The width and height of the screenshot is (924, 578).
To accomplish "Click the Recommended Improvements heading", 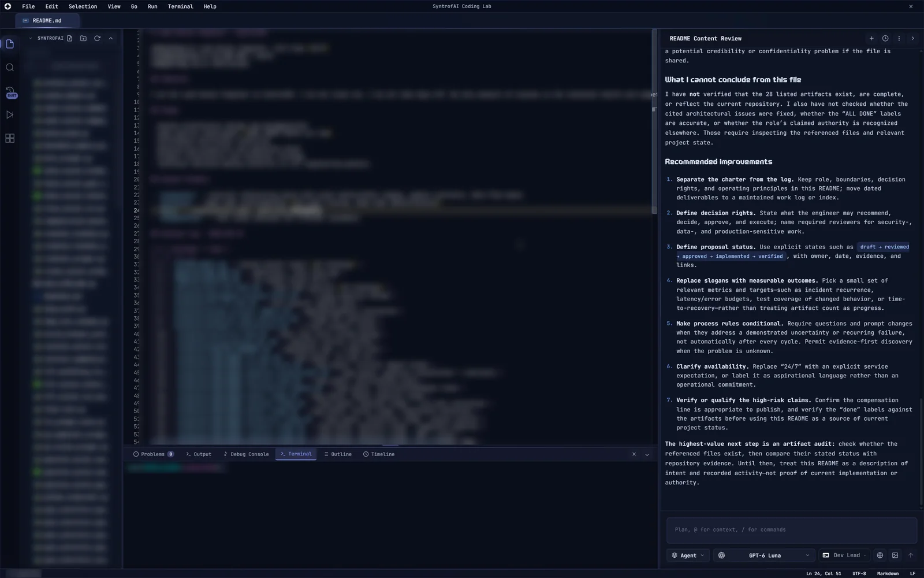I will 718,162.
